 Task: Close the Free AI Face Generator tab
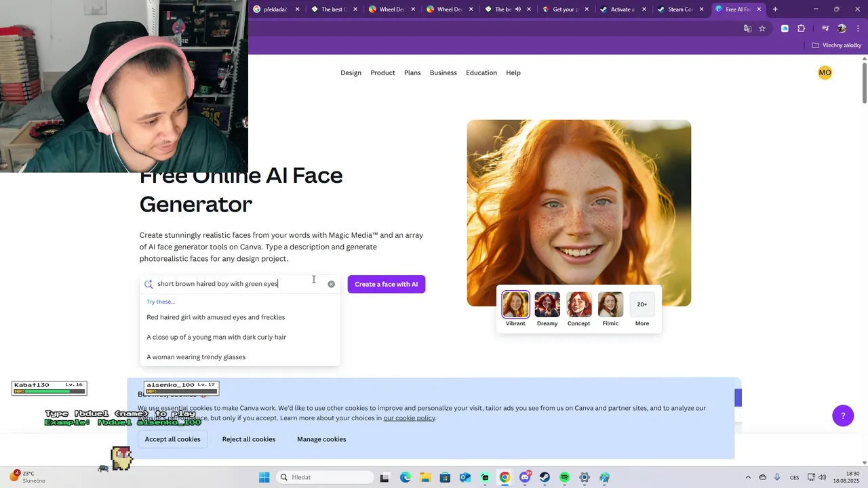(x=759, y=9)
